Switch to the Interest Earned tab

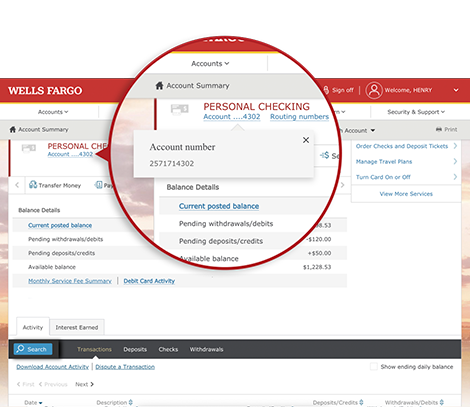point(77,327)
